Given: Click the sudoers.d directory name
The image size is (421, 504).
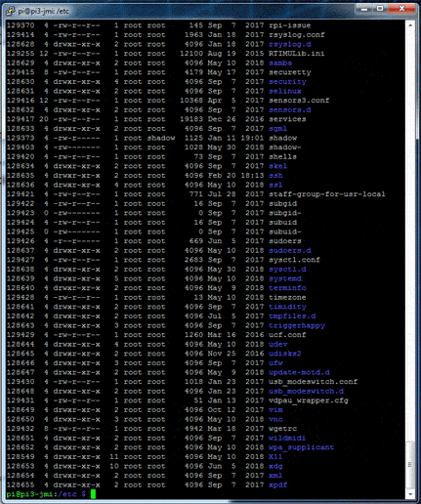Looking at the screenshot, I should [x=289, y=251].
